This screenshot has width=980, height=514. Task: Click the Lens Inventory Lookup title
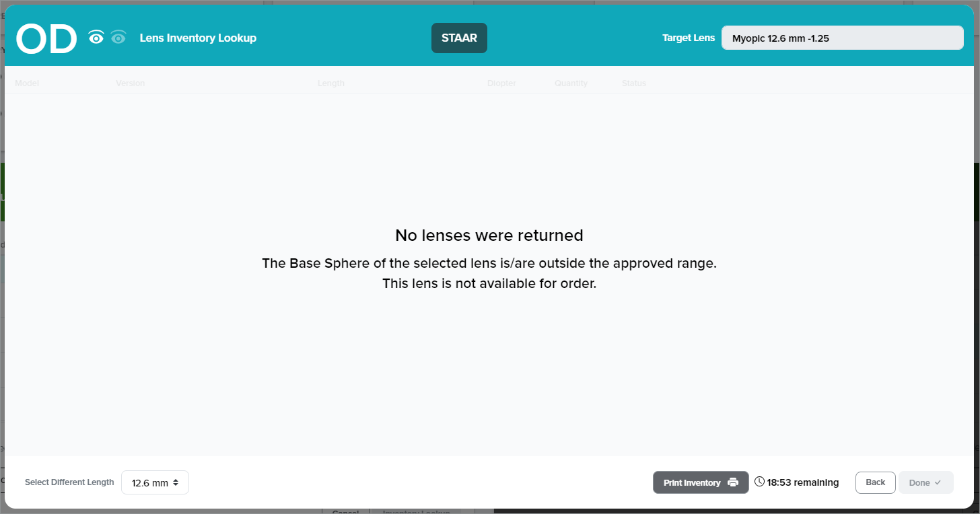pos(198,38)
